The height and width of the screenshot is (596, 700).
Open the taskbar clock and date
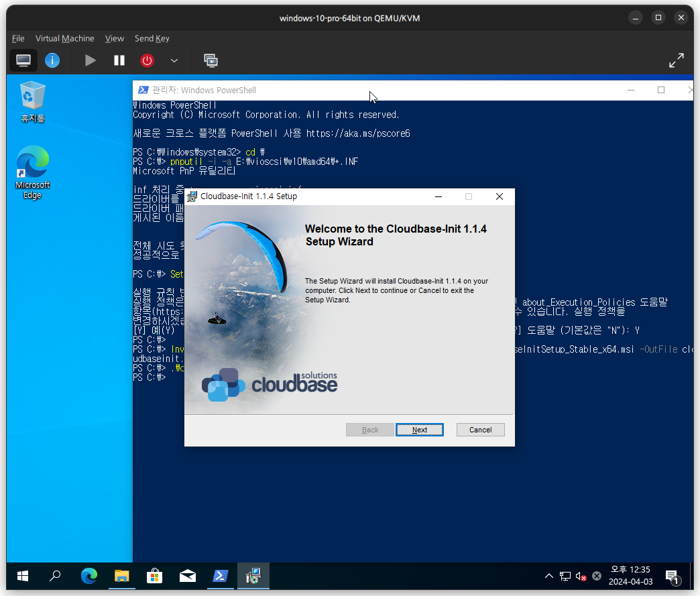point(630,575)
